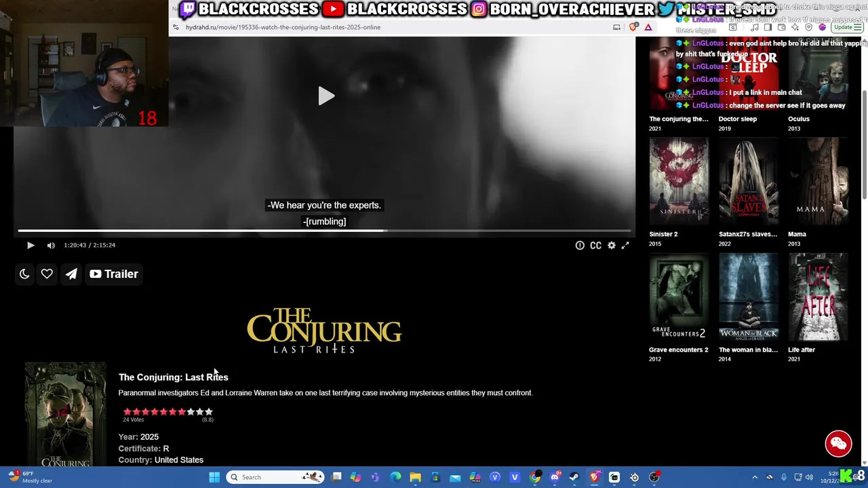
Task: Click the Mama movie poster
Action: click(818, 181)
